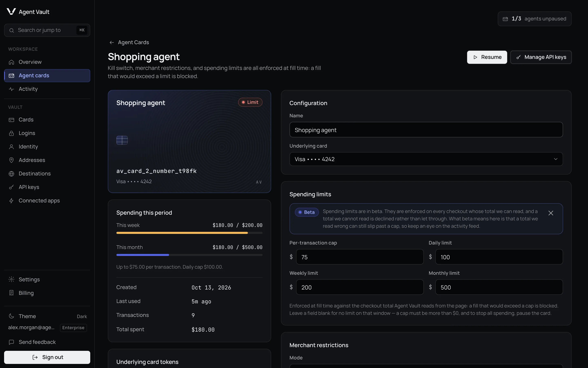
Task: Resume the Shopping agent
Action: 487,57
